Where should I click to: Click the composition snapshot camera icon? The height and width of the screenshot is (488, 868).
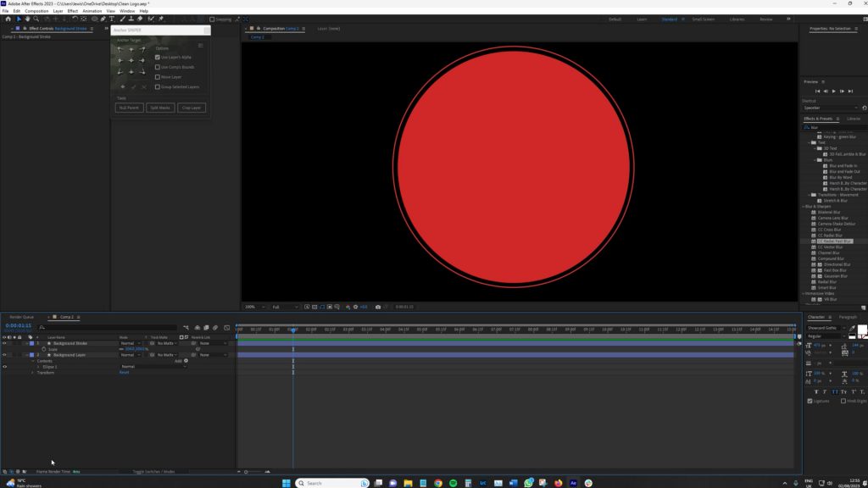378,307
